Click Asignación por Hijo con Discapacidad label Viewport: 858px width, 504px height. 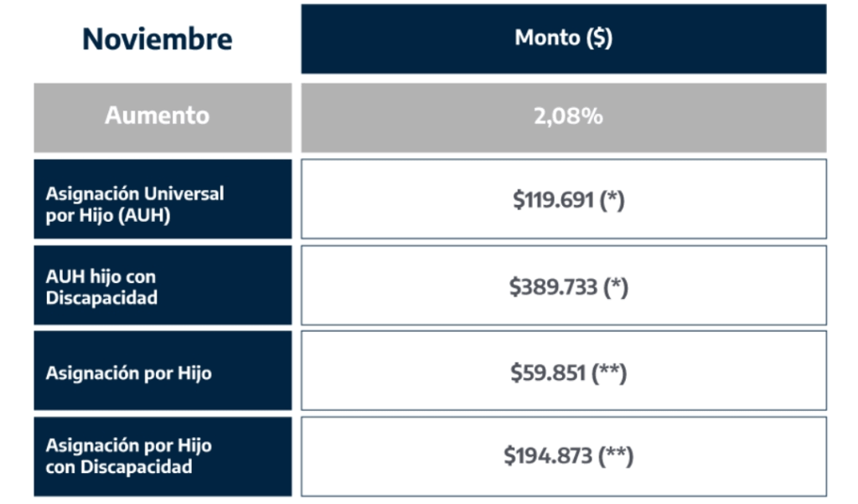click(x=128, y=456)
